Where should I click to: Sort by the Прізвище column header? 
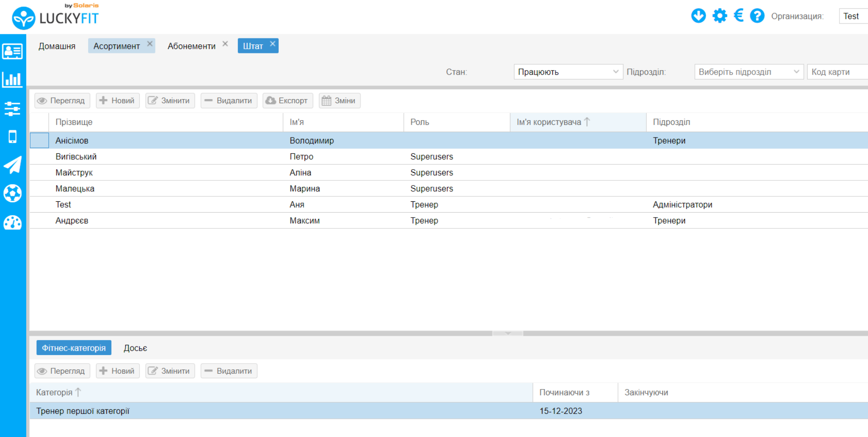(x=166, y=122)
